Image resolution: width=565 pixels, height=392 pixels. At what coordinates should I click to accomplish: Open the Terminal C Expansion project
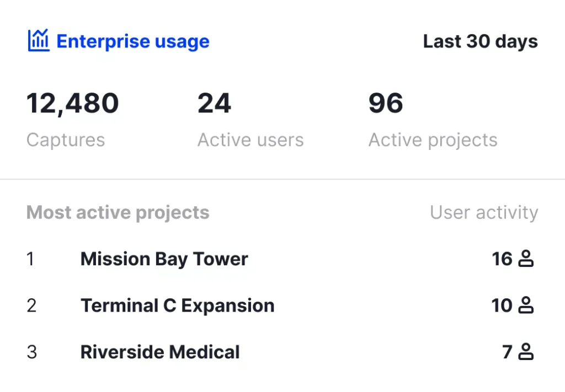pyautogui.click(x=177, y=306)
